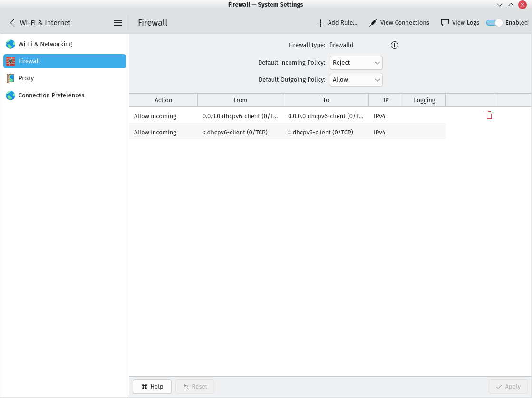Open the Default Outgoing Policy dropdown
This screenshot has height=398, width=532.
click(x=356, y=80)
